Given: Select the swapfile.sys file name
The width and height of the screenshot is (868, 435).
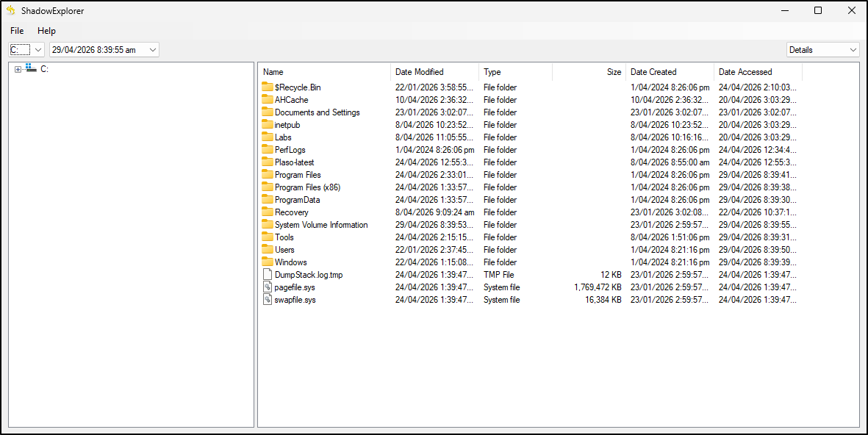Looking at the screenshot, I should click(295, 299).
